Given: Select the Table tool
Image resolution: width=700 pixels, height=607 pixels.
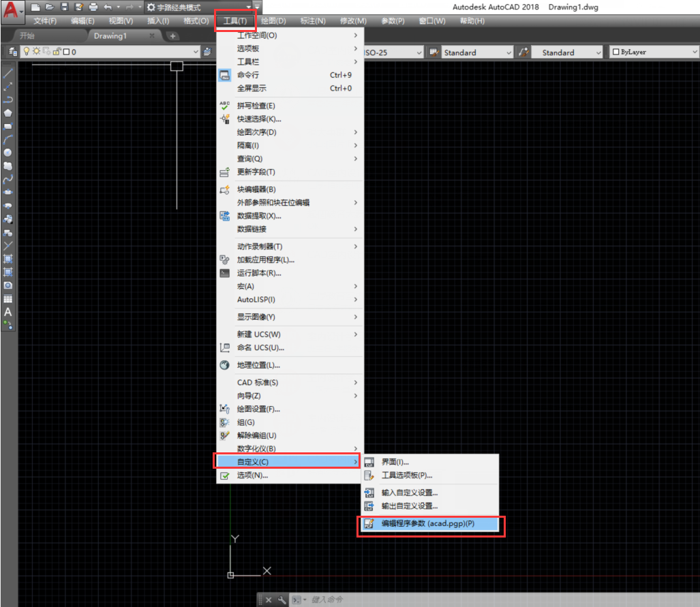Looking at the screenshot, I should click(8, 299).
